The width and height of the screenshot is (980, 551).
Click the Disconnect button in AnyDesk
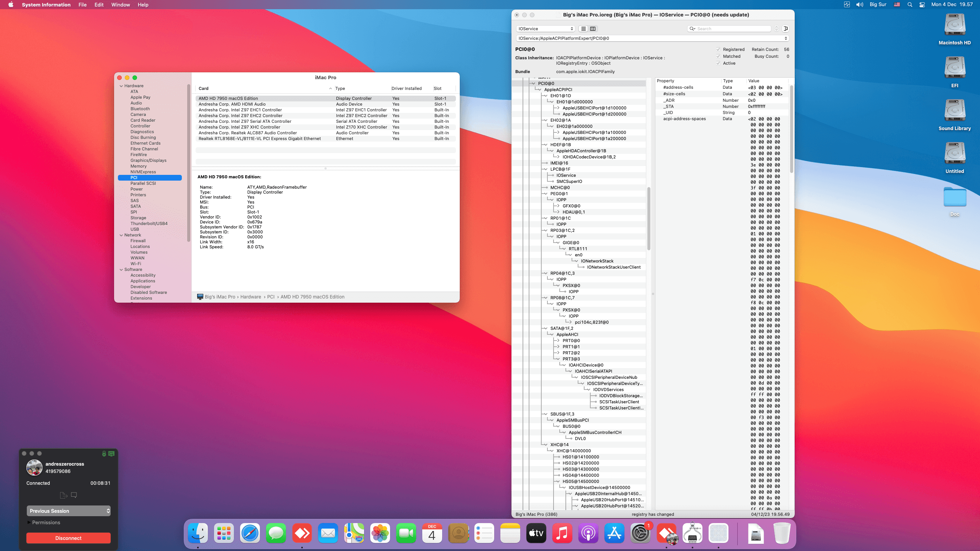[x=69, y=538]
